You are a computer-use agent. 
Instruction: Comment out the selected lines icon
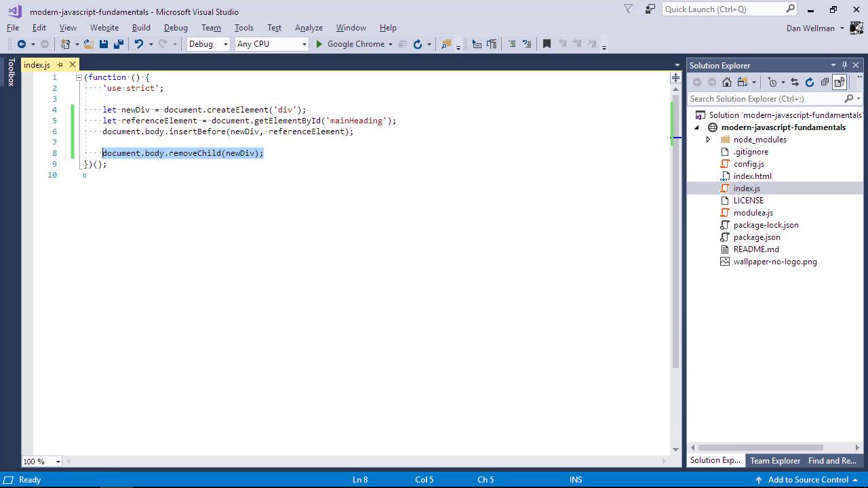click(x=512, y=44)
